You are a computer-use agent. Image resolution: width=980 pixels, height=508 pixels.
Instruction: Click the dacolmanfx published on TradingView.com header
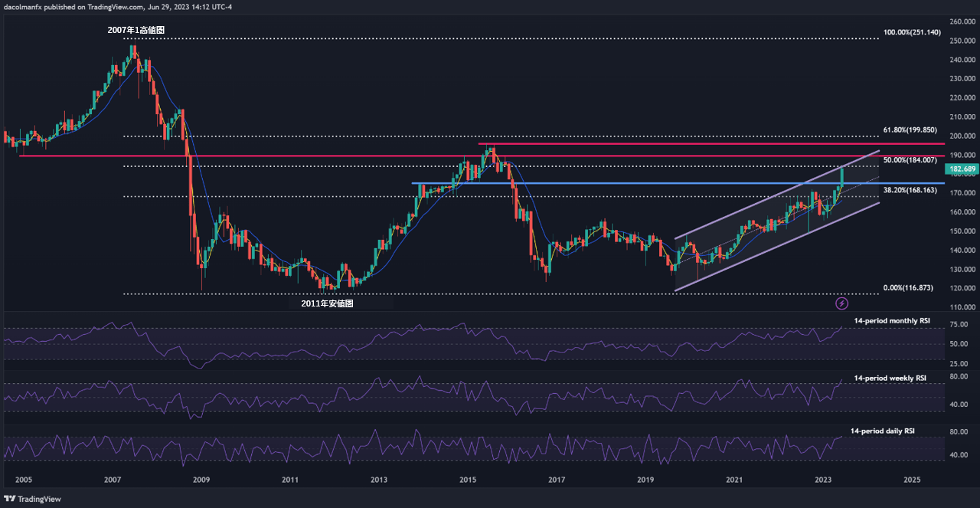(x=119, y=7)
